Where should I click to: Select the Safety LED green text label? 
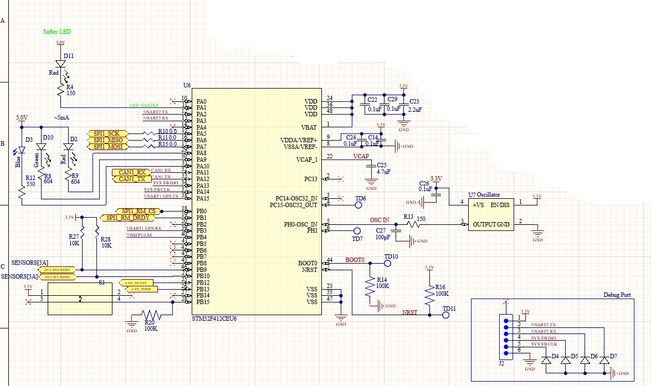(57, 32)
